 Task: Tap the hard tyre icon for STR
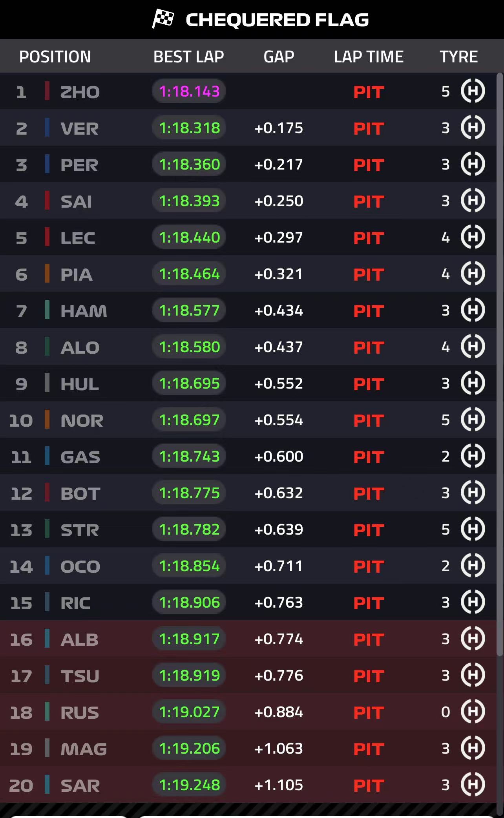473,529
